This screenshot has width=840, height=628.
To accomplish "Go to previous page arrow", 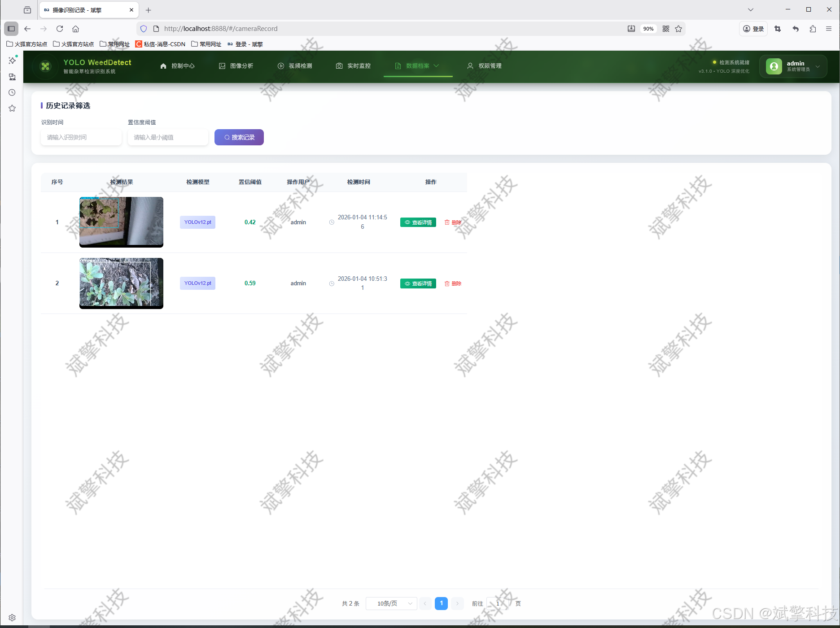I will pyautogui.click(x=425, y=603).
